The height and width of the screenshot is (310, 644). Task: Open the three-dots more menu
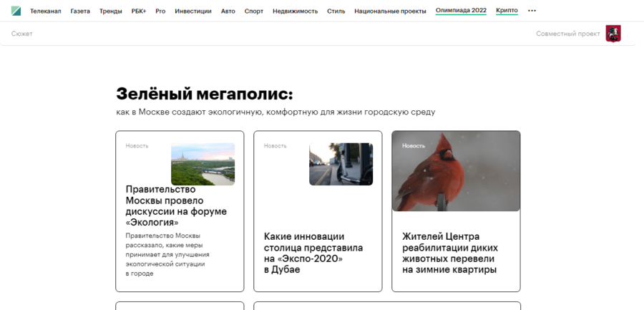pos(532,11)
